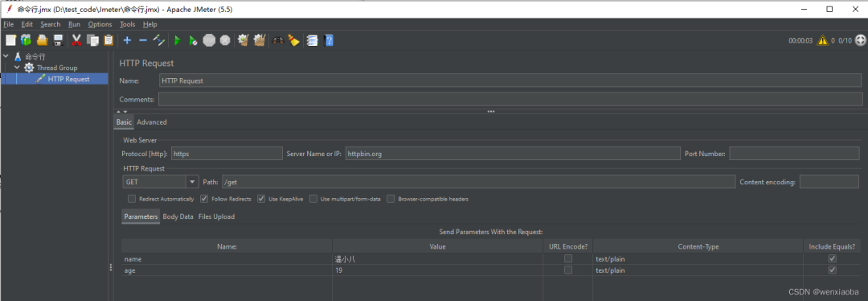Collapse the Thread Group tree node

(x=17, y=68)
